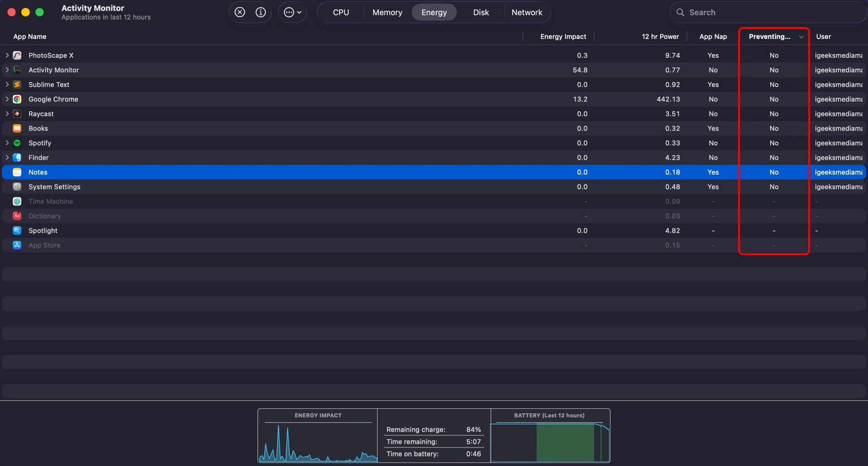Click the Spotlight app icon

coord(17,230)
